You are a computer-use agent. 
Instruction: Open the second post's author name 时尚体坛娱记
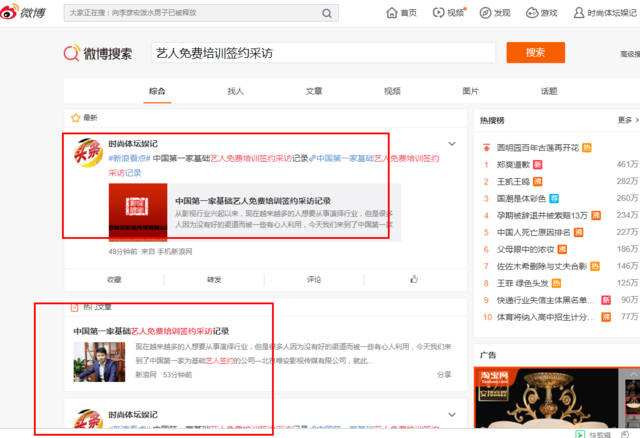coord(133,414)
